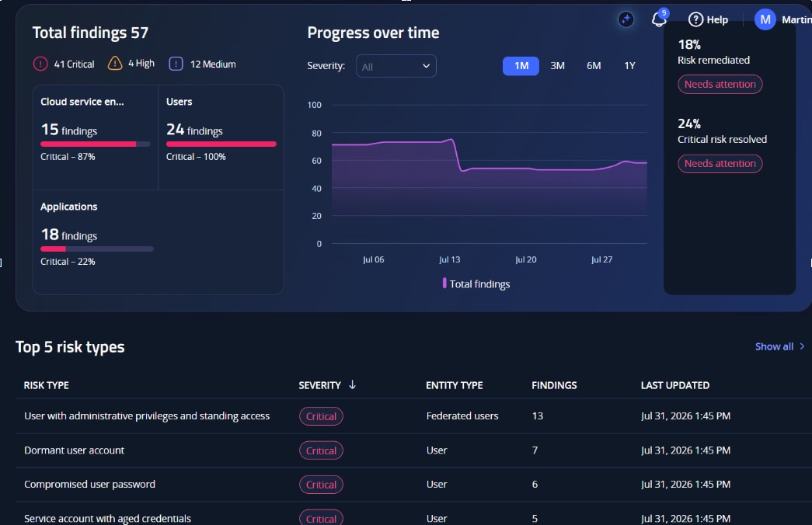812x525 pixels.
Task: Click the Show all chevron arrow
Action: [x=802, y=346]
